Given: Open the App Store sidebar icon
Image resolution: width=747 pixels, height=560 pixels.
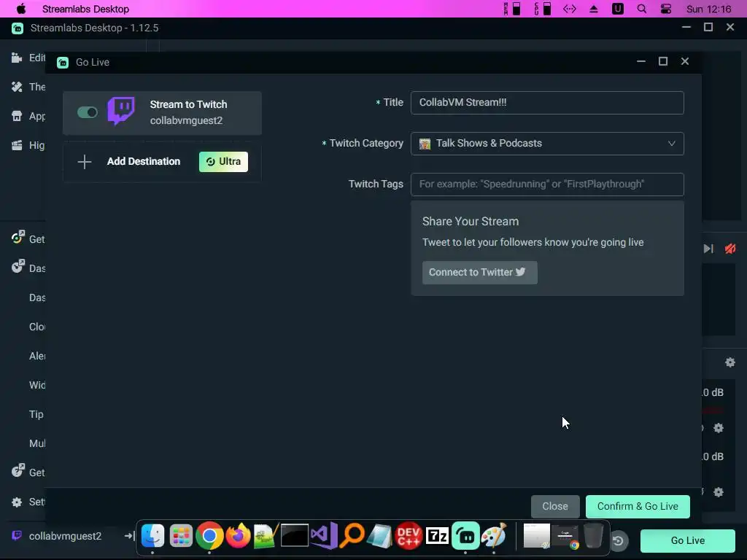Looking at the screenshot, I should click(17, 116).
